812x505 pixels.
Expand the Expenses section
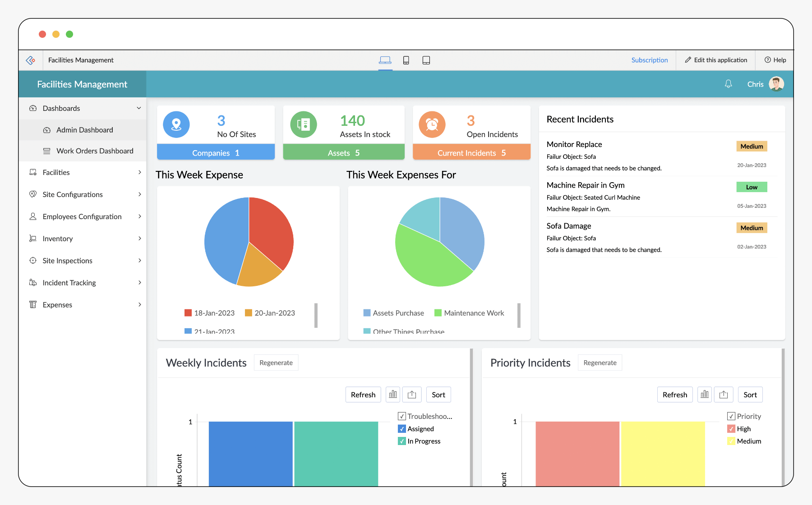(x=139, y=304)
